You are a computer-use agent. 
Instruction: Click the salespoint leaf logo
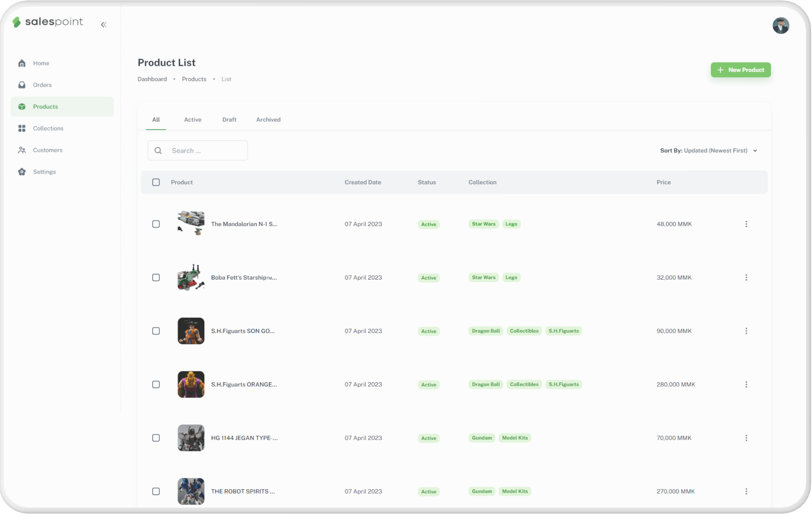[x=17, y=22]
